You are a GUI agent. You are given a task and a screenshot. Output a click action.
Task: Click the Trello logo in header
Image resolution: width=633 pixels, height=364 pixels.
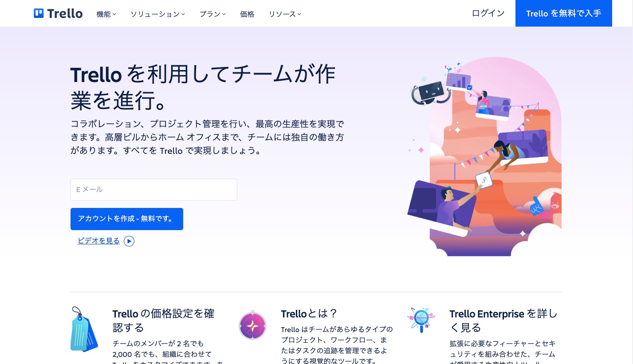point(58,13)
